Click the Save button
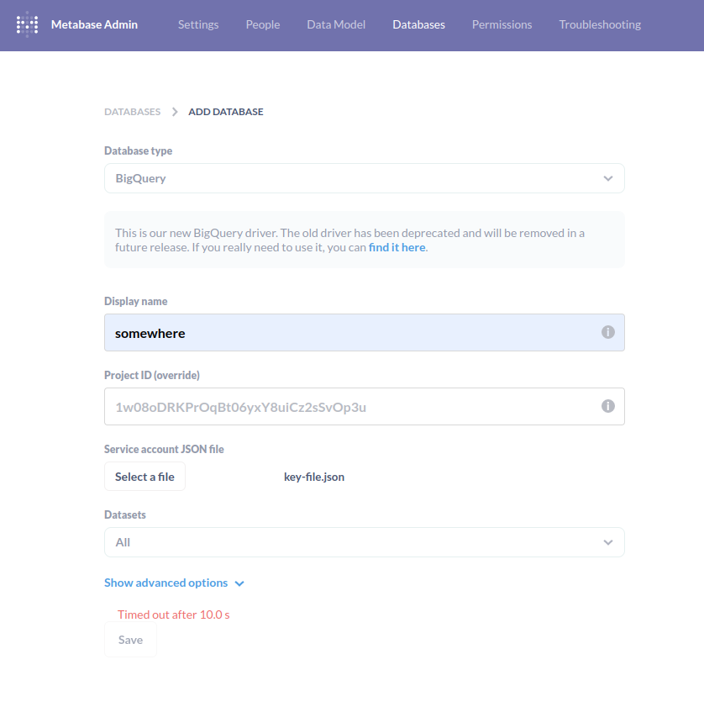The height and width of the screenshot is (728, 704). pos(130,640)
